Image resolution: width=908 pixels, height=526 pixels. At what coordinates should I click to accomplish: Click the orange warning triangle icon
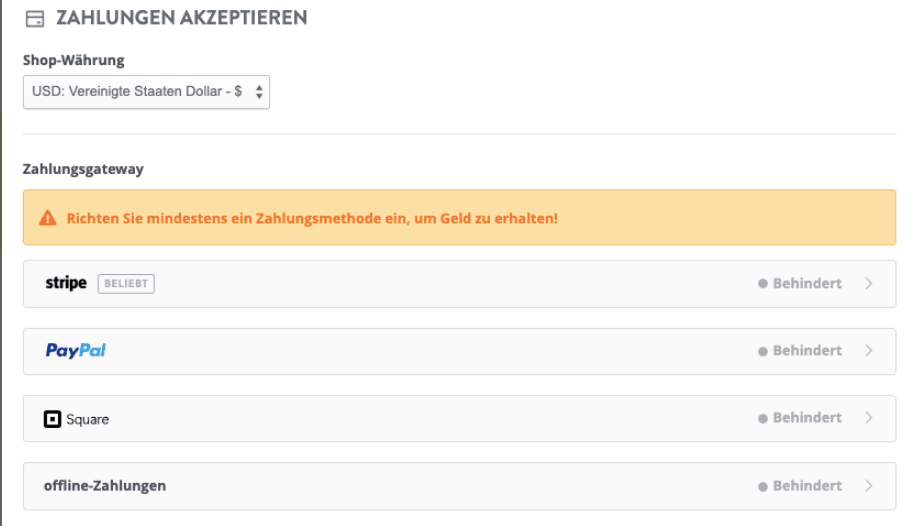(47, 218)
